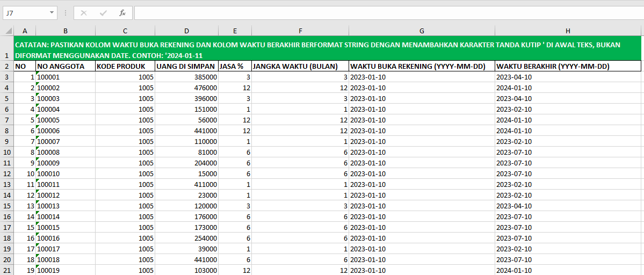Select cell containing 100010

pos(66,173)
